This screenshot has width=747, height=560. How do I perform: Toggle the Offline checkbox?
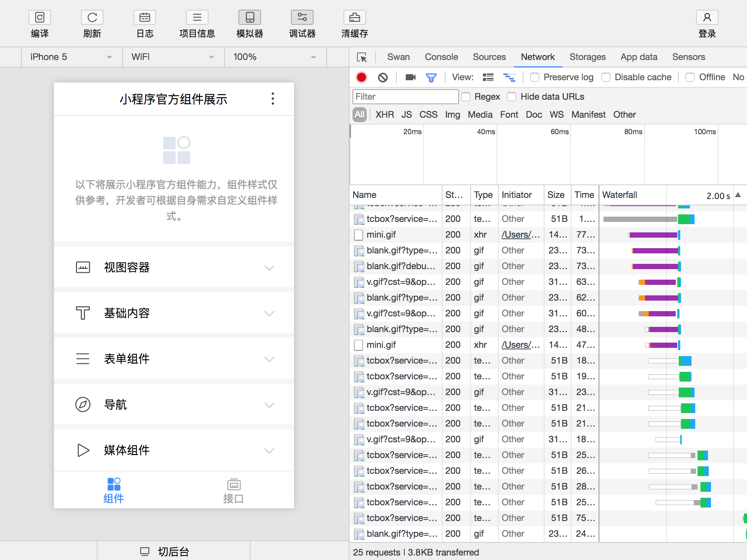(x=690, y=77)
